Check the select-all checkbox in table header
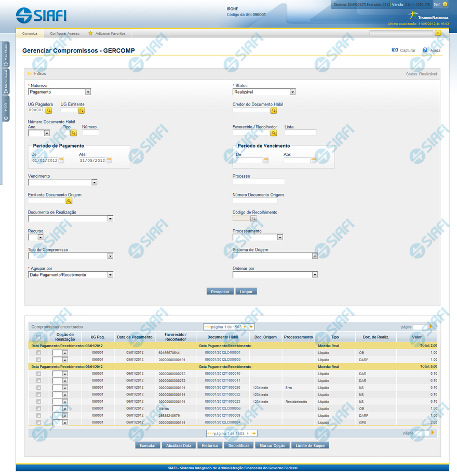 pos(38,337)
